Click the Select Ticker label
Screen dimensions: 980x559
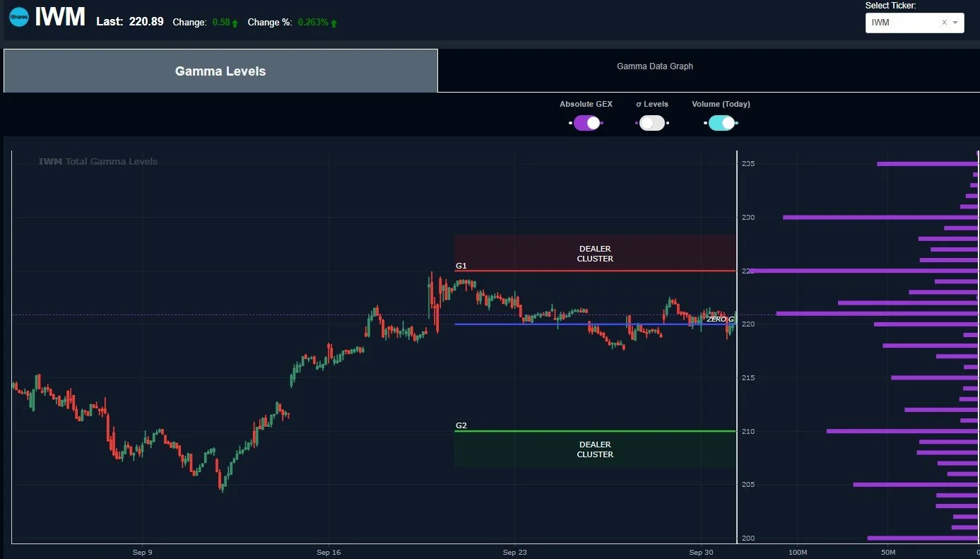tap(890, 6)
